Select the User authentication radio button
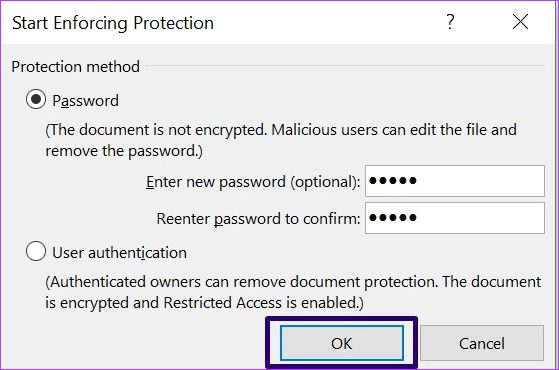This screenshot has height=370, width=559. (36, 251)
